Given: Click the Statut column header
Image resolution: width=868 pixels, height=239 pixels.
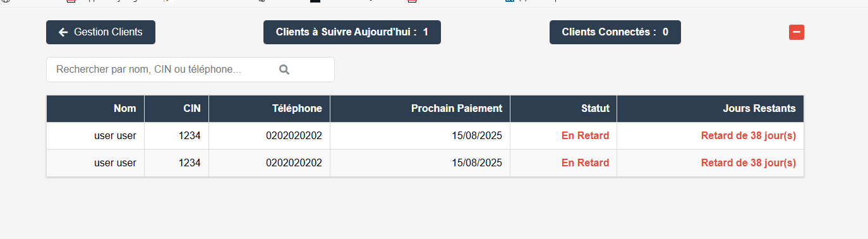Looking at the screenshot, I should (x=595, y=109).
